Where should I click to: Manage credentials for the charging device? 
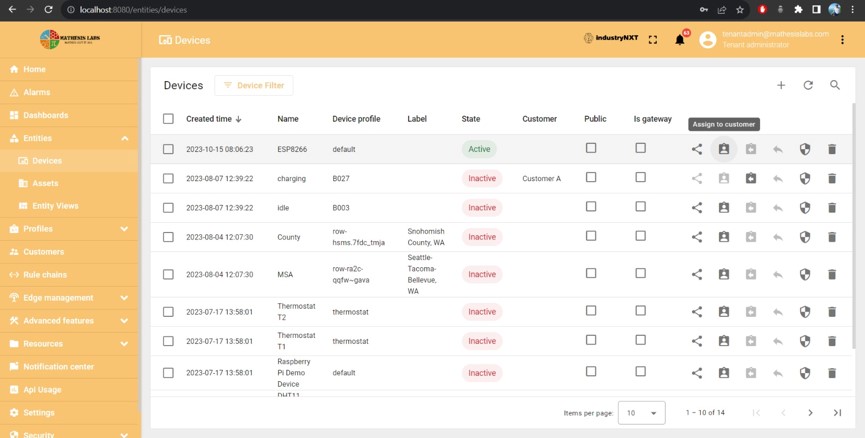coord(805,179)
